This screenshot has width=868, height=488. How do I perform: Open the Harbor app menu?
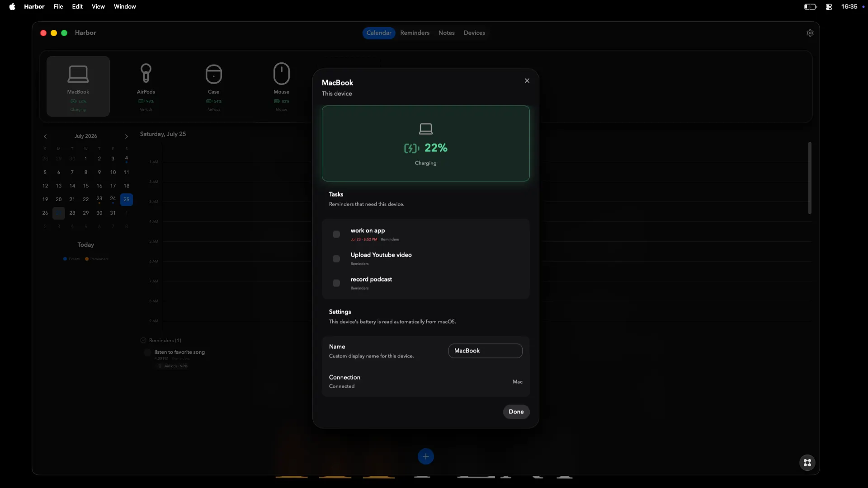pyautogui.click(x=34, y=7)
